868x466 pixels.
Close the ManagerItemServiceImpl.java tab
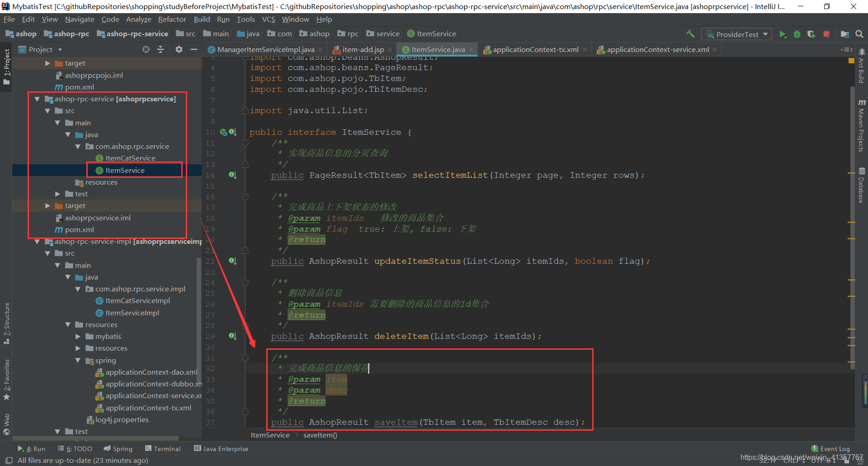click(x=321, y=50)
